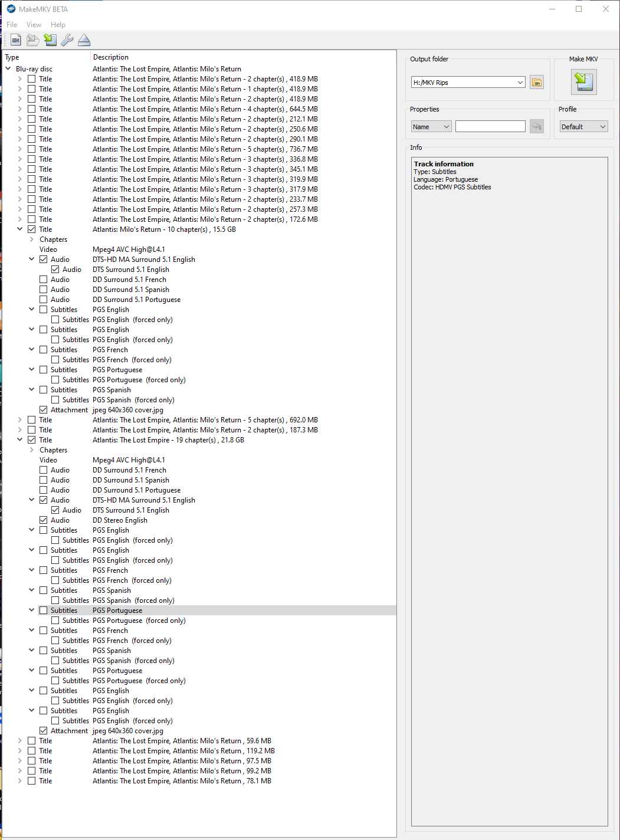Collapse the highlighted PGS Portuguese subtitles node
Viewport: 620px width, 840px height.
click(32, 611)
